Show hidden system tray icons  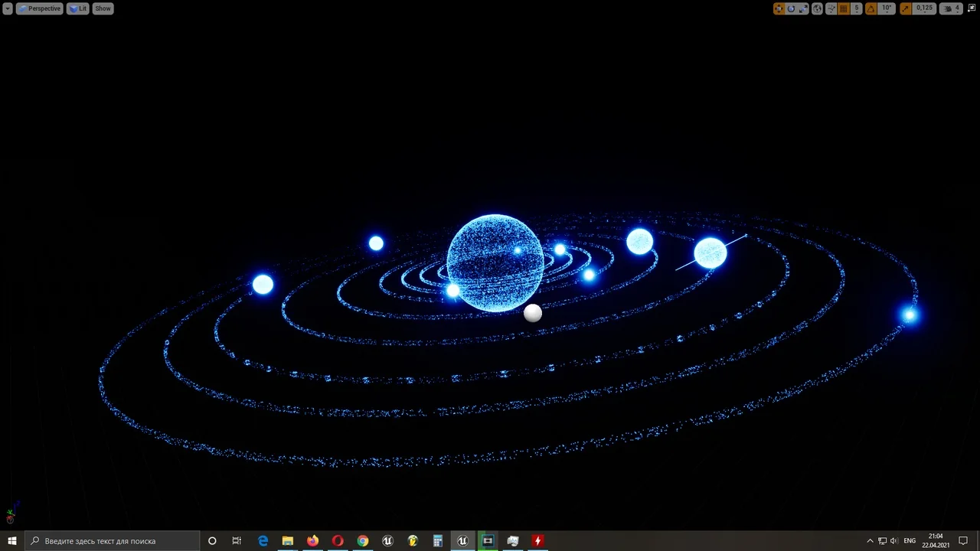(870, 540)
